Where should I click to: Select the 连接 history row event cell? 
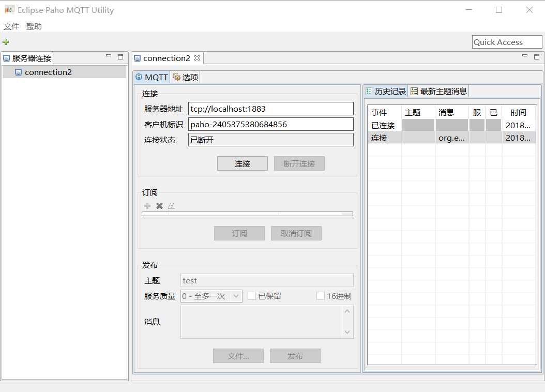pos(384,138)
